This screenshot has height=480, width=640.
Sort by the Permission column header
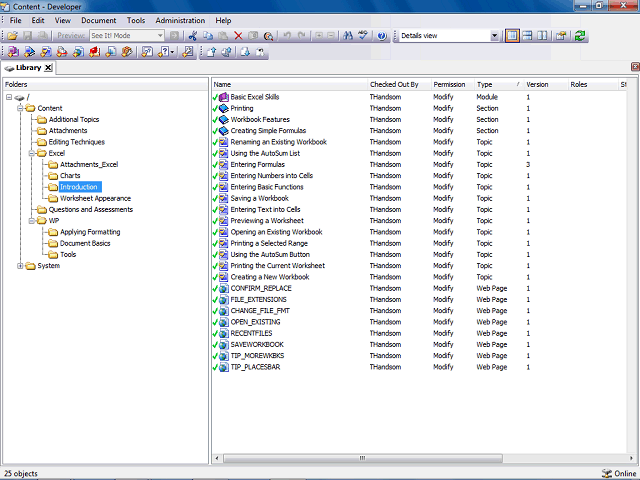[x=453, y=84]
